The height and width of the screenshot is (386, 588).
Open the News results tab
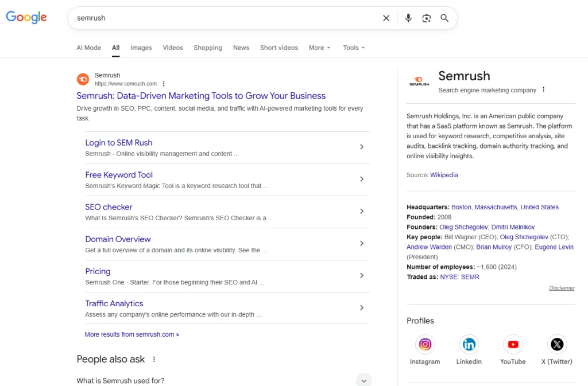click(241, 48)
